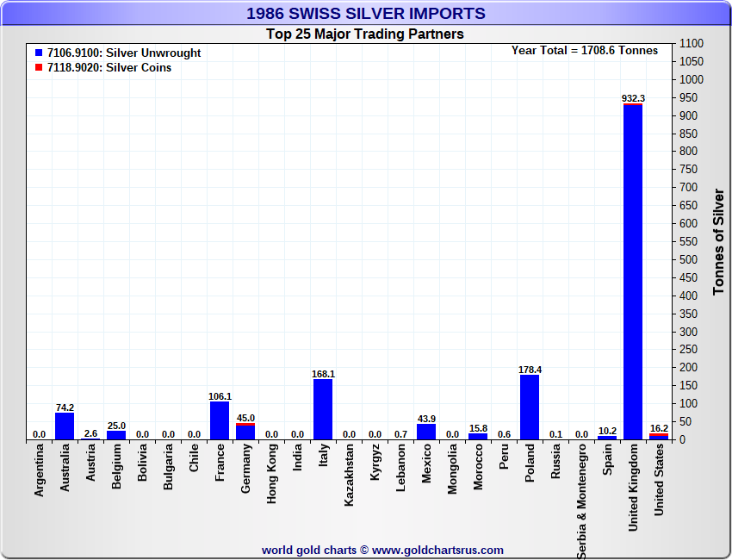Click the Morocco axis label
This screenshot has width=732, height=560.
pyautogui.click(x=478, y=467)
